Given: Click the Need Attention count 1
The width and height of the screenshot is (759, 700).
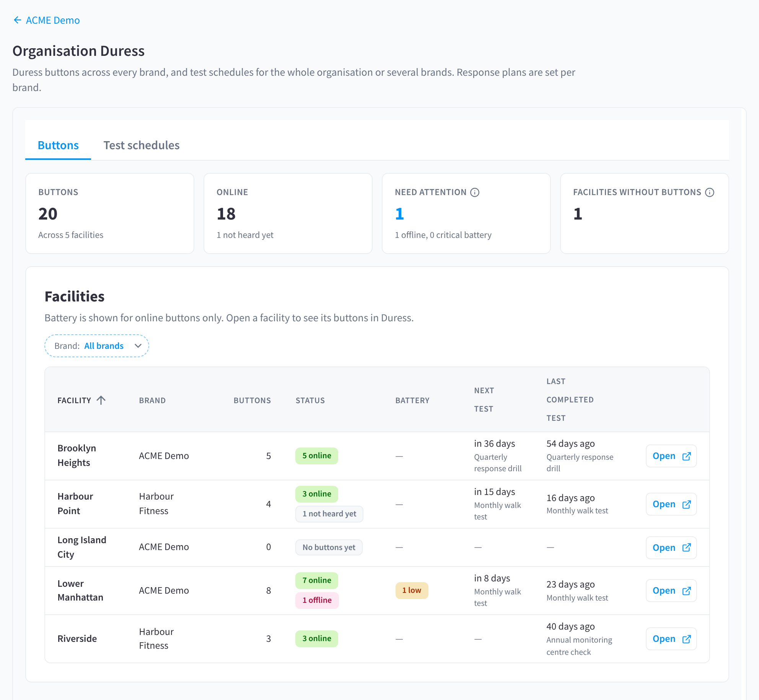Looking at the screenshot, I should click(x=399, y=214).
